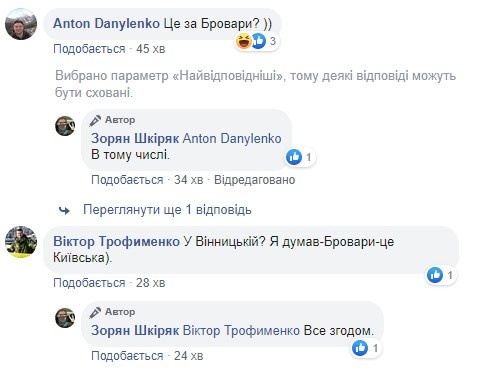Open Віктор Трофименко's profile avatar
The image size is (480, 371).
click(x=21, y=242)
